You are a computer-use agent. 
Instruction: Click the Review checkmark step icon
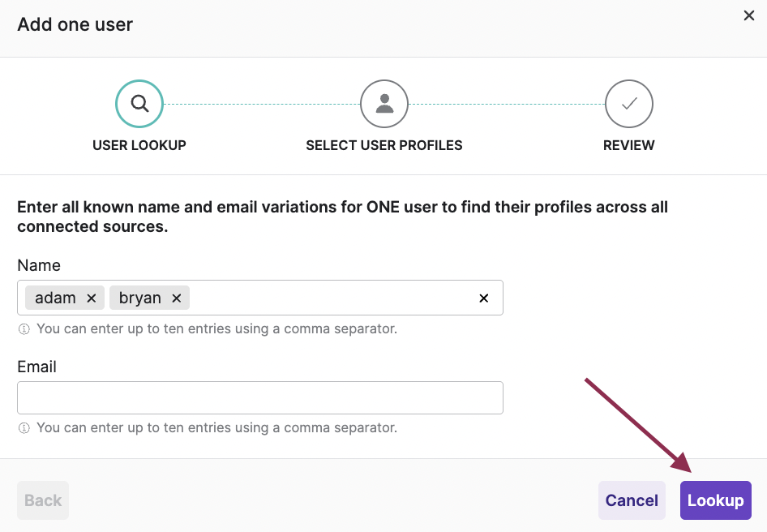(629, 104)
